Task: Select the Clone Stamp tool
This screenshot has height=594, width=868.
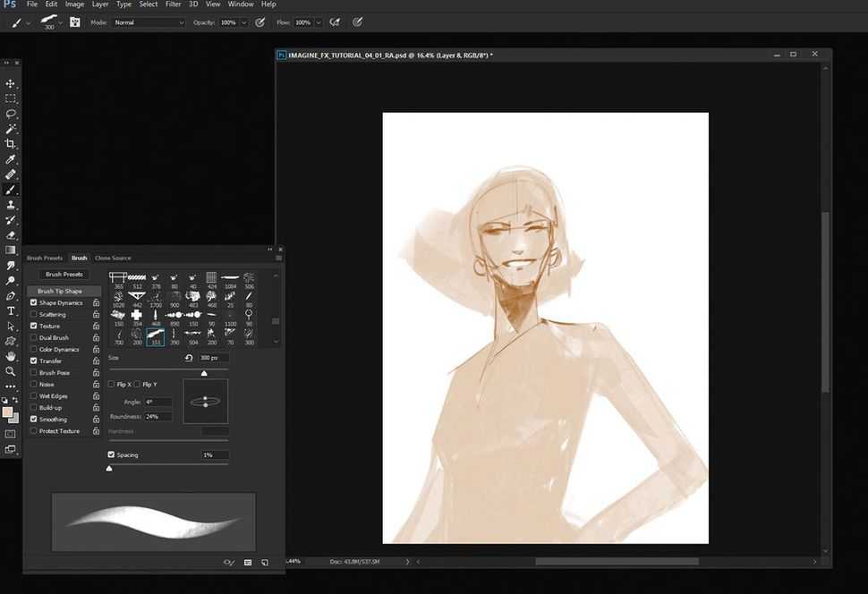Action: 12,205
